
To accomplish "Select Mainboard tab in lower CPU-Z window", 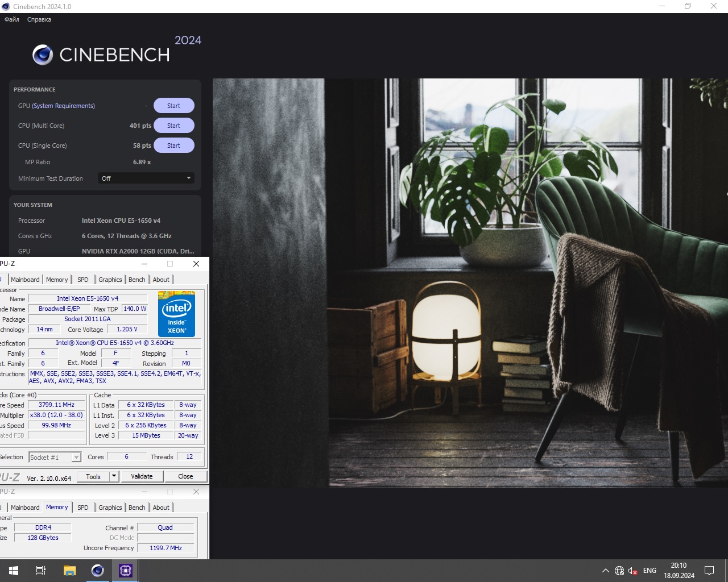I will pos(25,508).
